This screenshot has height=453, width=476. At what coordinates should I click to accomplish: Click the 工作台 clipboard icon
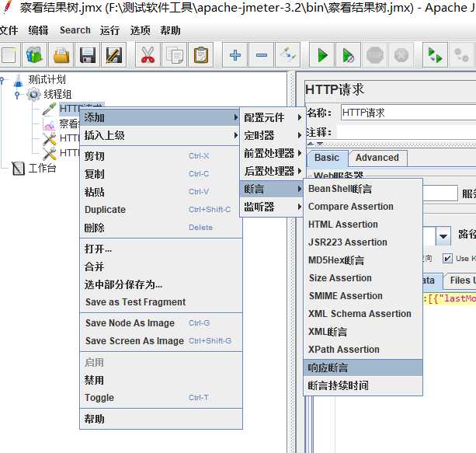coord(18,168)
